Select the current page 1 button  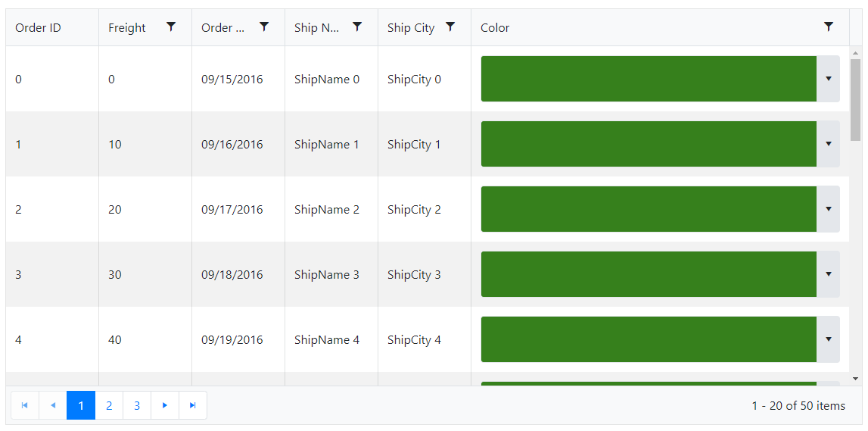coord(81,405)
